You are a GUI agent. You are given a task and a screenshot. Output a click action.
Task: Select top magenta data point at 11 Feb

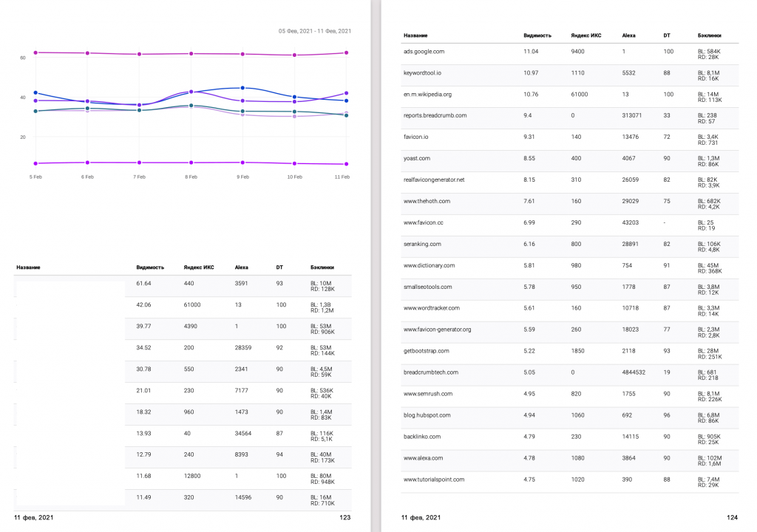pyautogui.click(x=346, y=52)
